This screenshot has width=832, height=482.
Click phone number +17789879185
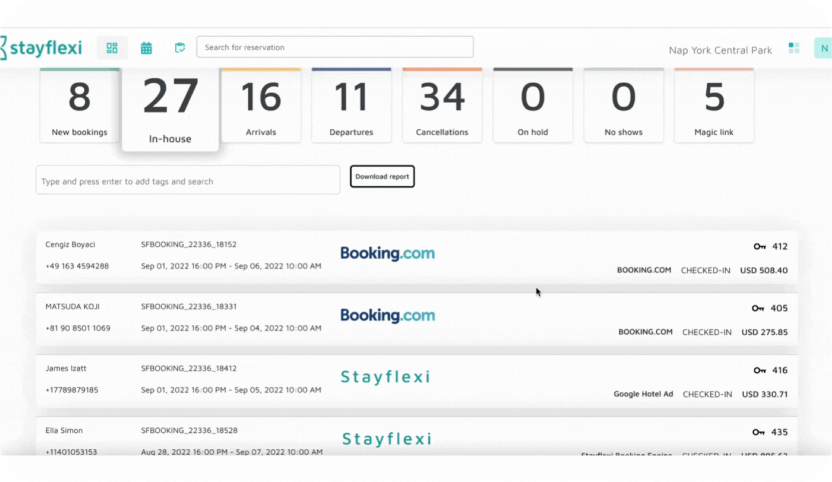pos(72,390)
